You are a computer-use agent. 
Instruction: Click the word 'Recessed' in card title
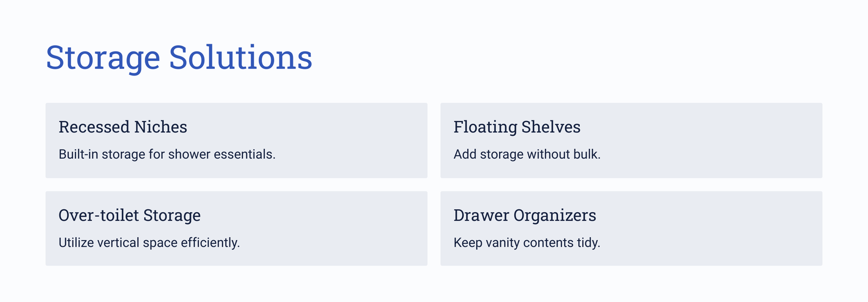point(94,127)
